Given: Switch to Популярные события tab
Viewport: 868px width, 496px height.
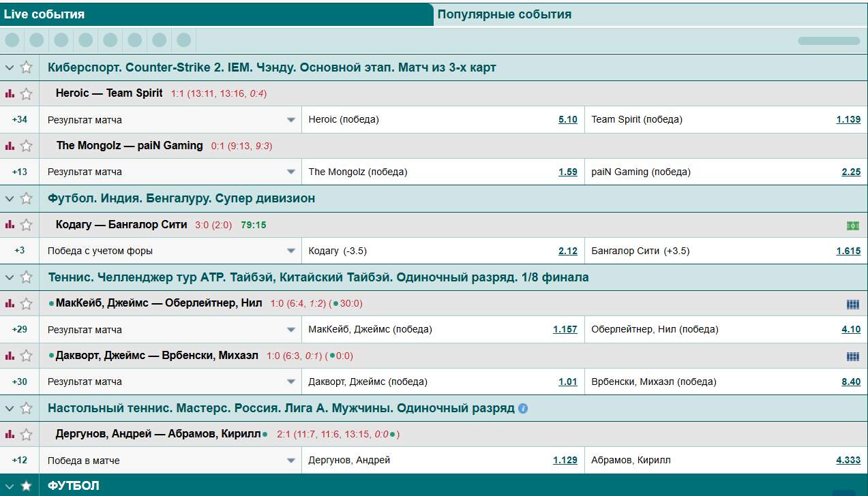Looking at the screenshot, I should pos(505,14).
